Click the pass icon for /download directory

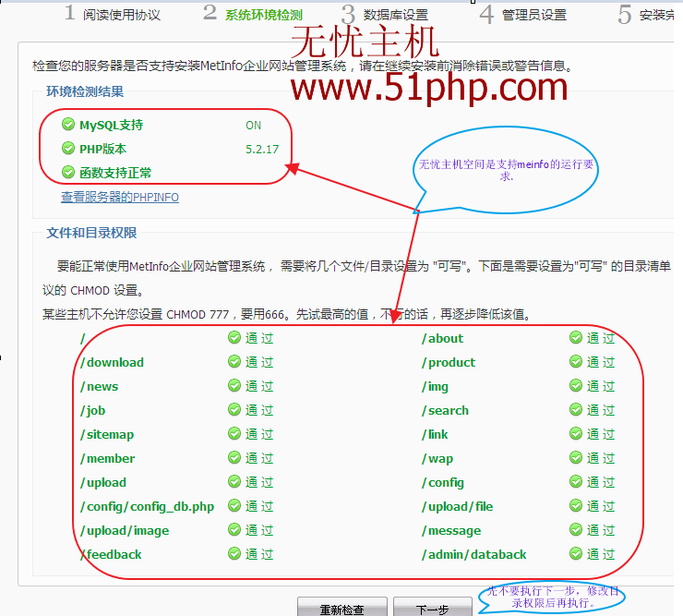(x=234, y=362)
